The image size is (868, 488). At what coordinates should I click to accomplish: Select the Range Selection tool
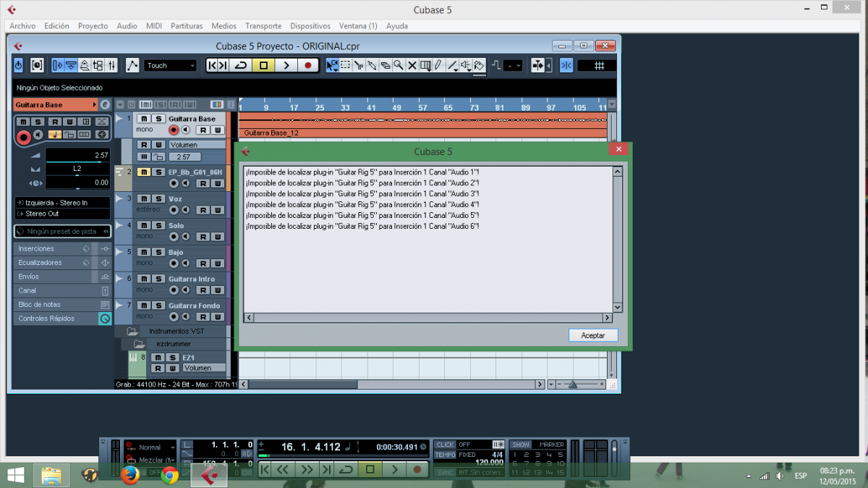(x=346, y=65)
